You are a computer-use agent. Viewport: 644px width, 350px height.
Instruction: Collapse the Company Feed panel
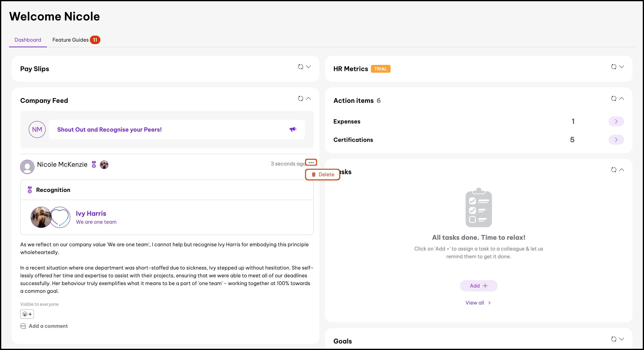pyautogui.click(x=308, y=99)
